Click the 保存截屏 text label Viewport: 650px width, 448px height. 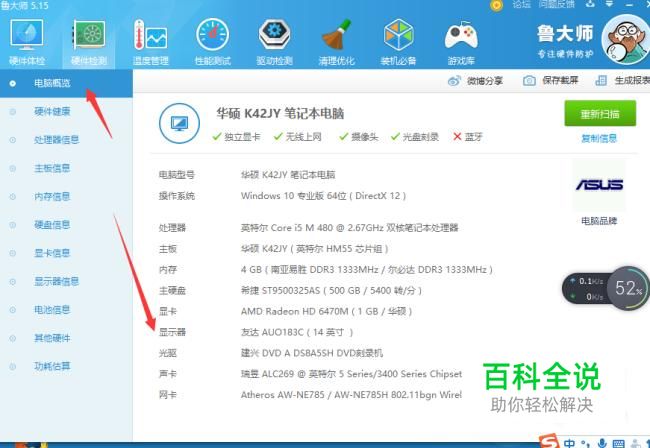pyautogui.click(x=560, y=80)
